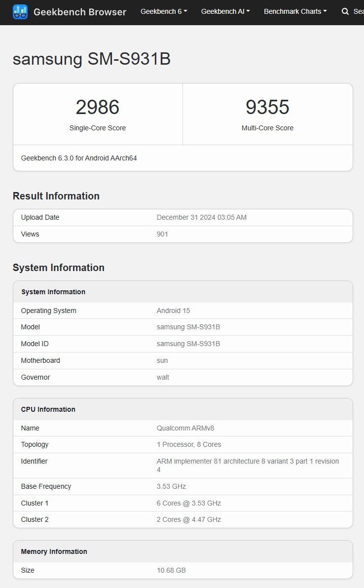Click the System Information section header

[x=58, y=268]
